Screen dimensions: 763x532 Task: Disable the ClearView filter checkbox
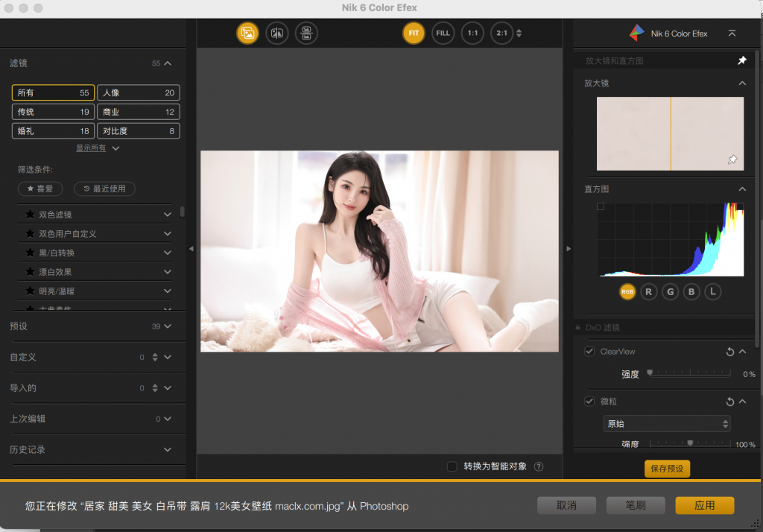590,351
